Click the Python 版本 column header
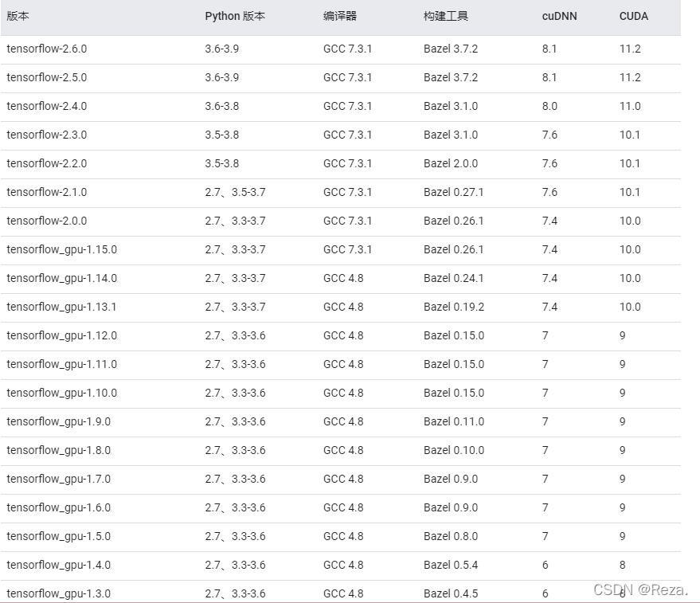Image resolution: width=700 pixels, height=603 pixels. 235,17
